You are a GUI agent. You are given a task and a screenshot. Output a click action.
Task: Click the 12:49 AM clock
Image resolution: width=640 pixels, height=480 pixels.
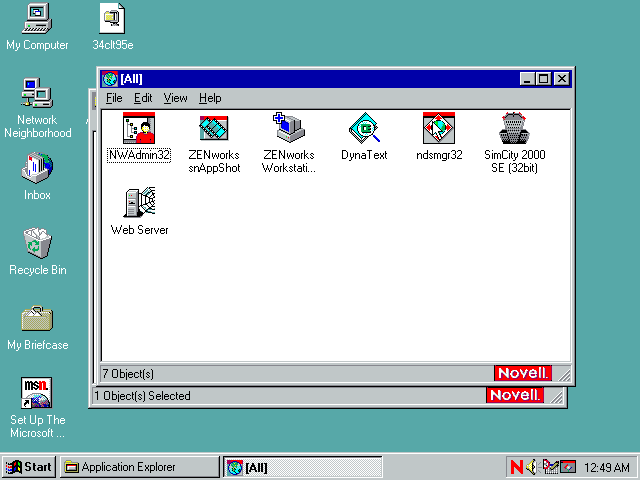pyautogui.click(x=607, y=467)
